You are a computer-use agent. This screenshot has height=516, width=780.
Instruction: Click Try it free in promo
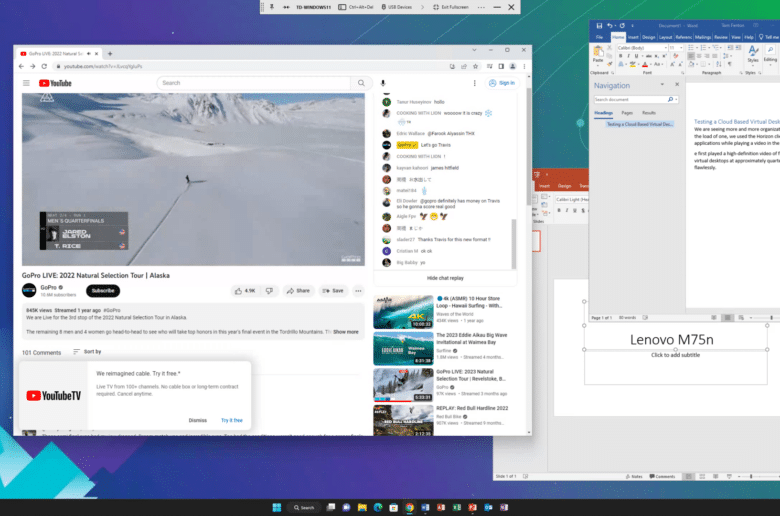(x=232, y=420)
